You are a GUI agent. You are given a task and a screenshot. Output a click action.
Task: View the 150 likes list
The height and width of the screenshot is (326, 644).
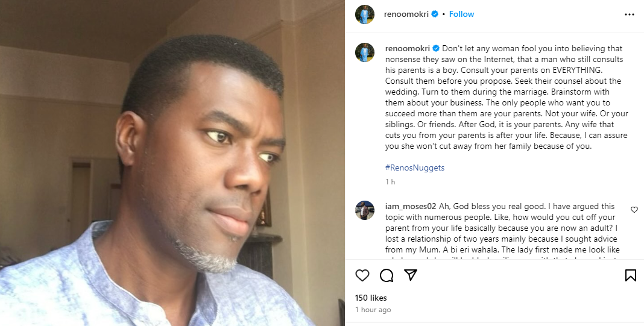(370, 298)
